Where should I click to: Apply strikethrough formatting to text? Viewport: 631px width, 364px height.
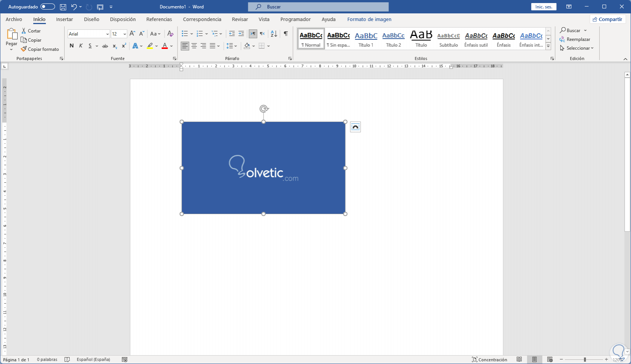point(105,46)
